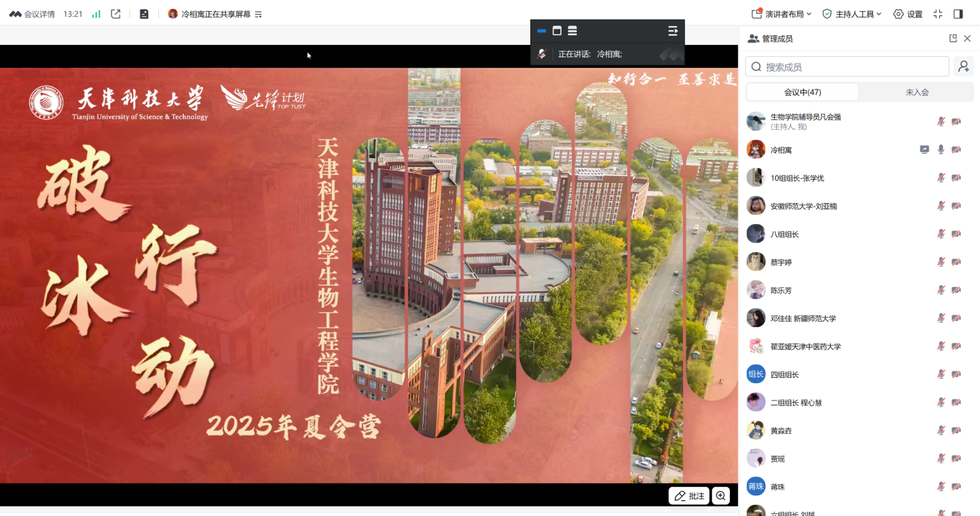Image resolution: width=980 pixels, height=516 pixels.
Task: Click avatar of 八组组长
Action: pos(756,234)
